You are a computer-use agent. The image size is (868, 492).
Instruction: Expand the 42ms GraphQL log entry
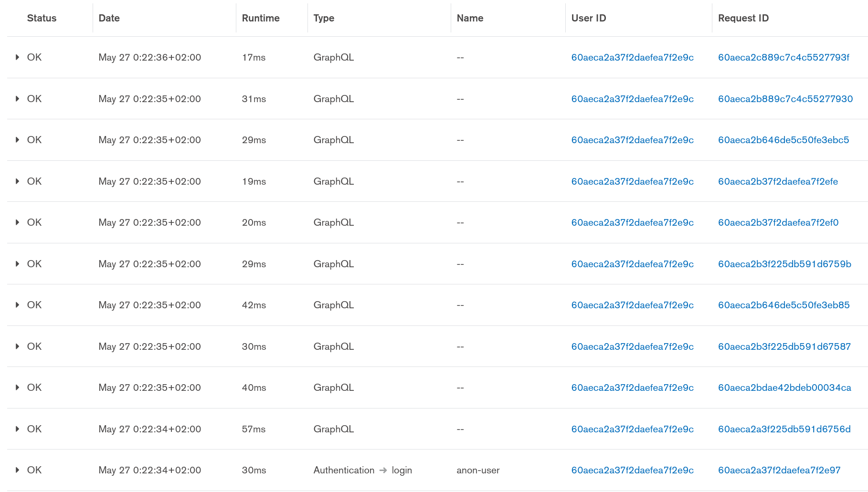coord(18,305)
